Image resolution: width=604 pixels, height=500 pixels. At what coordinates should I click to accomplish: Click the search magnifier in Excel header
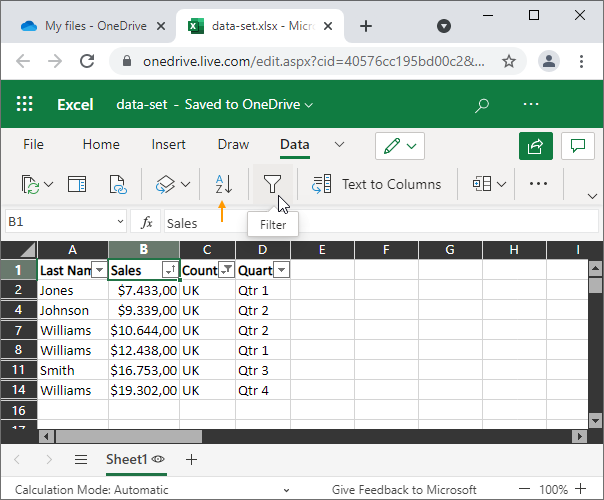[482, 104]
